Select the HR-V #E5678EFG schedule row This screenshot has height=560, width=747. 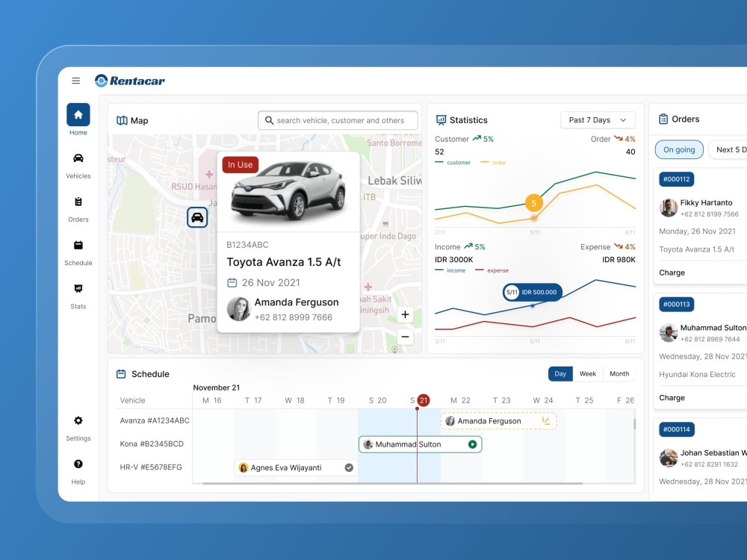(151, 467)
